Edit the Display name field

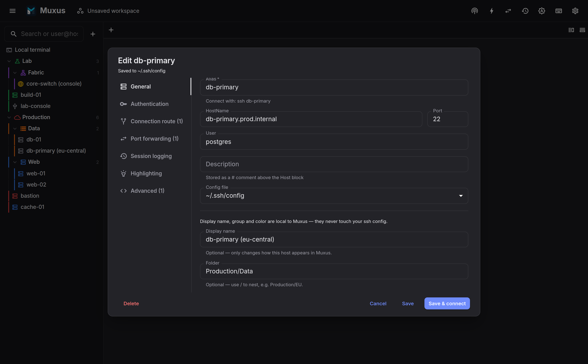(x=334, y=239)
